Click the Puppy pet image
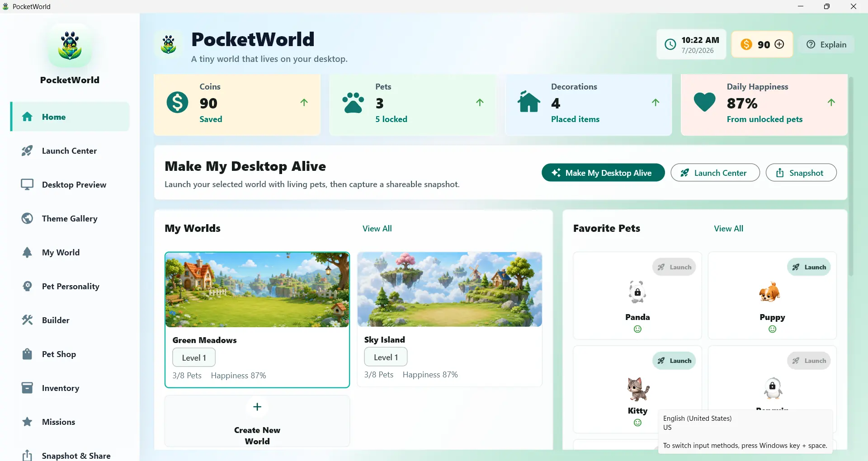Screen dimensions: 868x461 (x=770, y=292)
